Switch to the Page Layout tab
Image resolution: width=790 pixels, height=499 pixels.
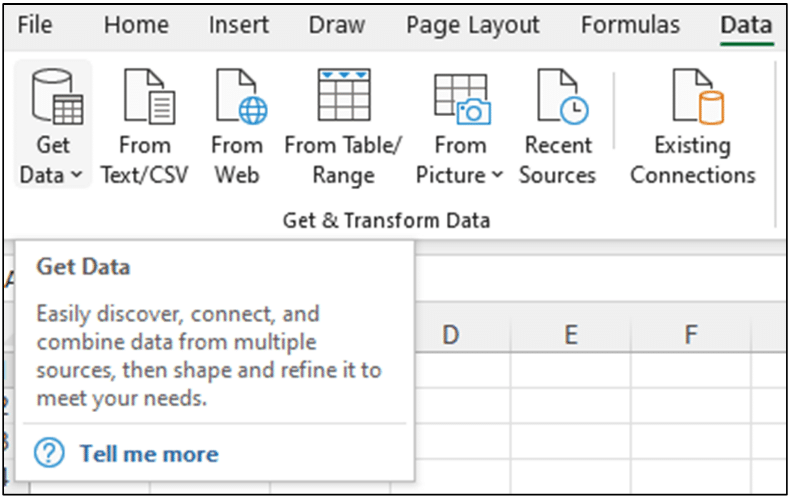[x=473, y=25]
